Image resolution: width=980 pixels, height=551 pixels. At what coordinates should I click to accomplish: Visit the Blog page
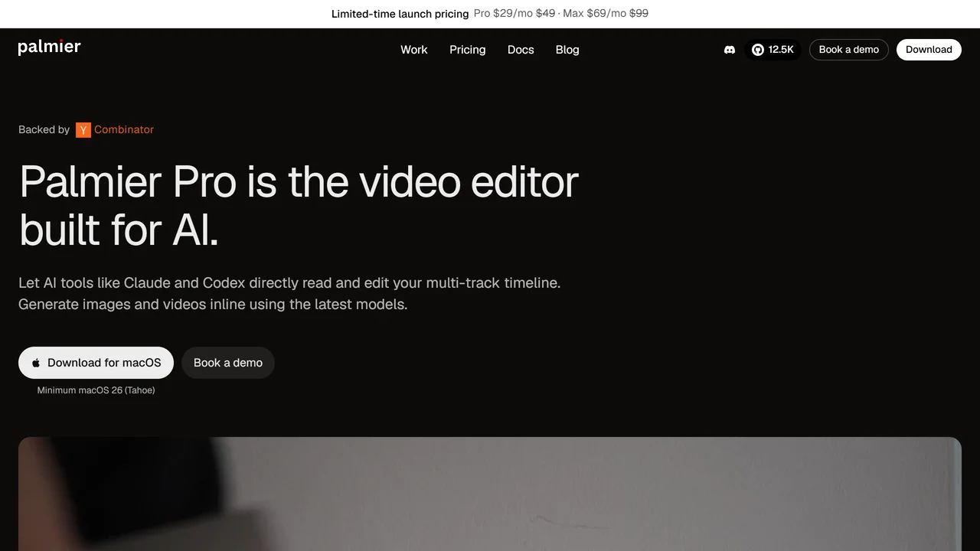[x=567, y=50]
